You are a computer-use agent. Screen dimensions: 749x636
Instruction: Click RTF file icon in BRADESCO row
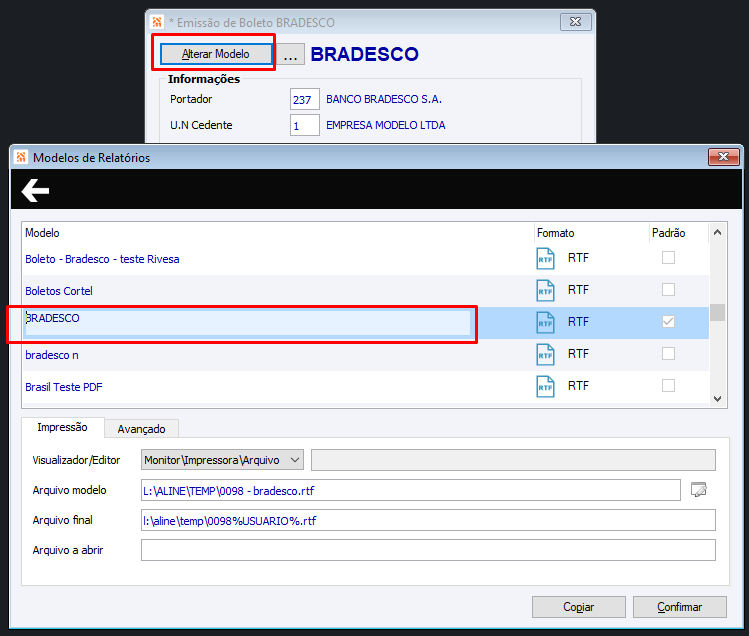[545, 323]
